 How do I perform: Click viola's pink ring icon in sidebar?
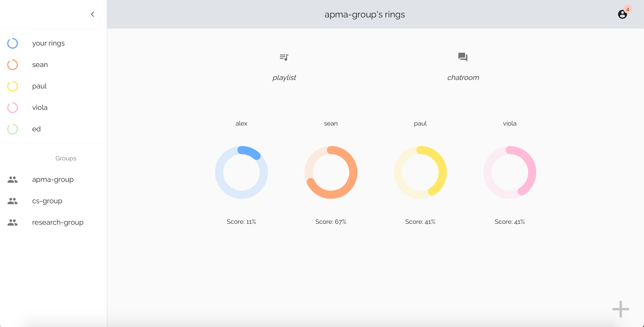pyautogui.click(x=13, y=108)
